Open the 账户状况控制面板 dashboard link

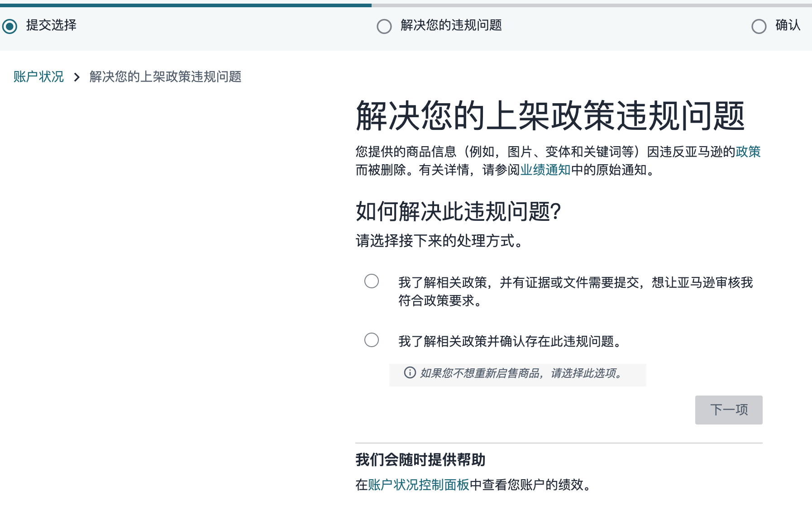[419, 485]
